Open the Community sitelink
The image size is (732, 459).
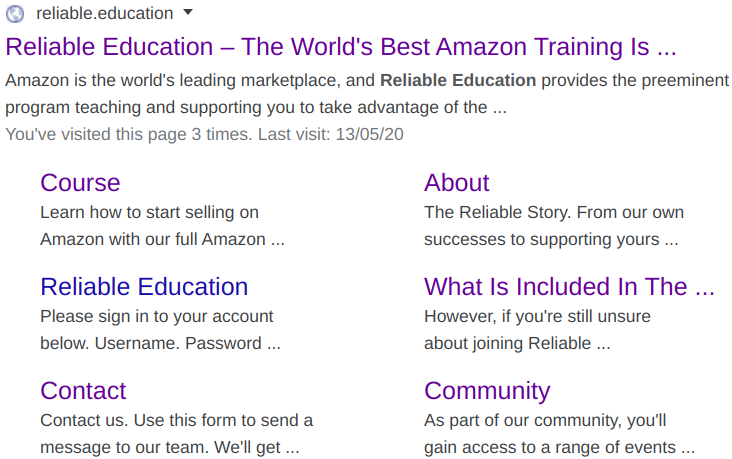pos(487,391)
